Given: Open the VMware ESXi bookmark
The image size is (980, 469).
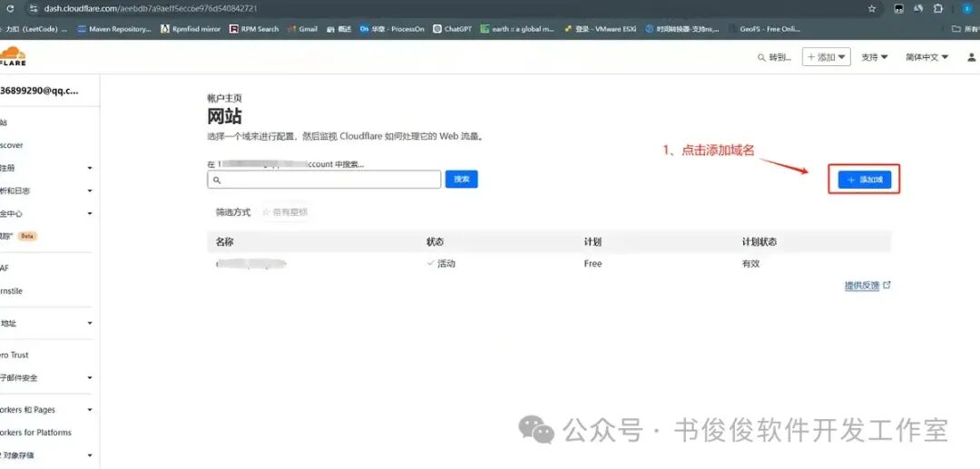Looking at the screenshot, I should click(x=600, y=29).
